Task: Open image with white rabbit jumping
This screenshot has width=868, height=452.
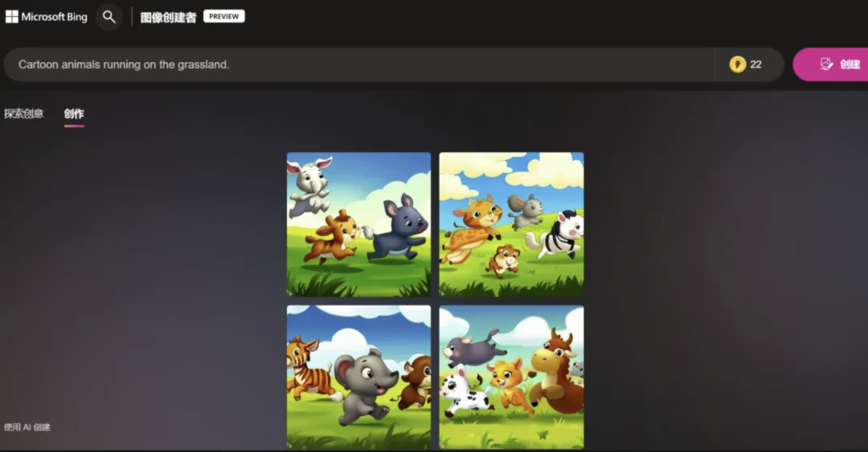Action: (359, 224)
